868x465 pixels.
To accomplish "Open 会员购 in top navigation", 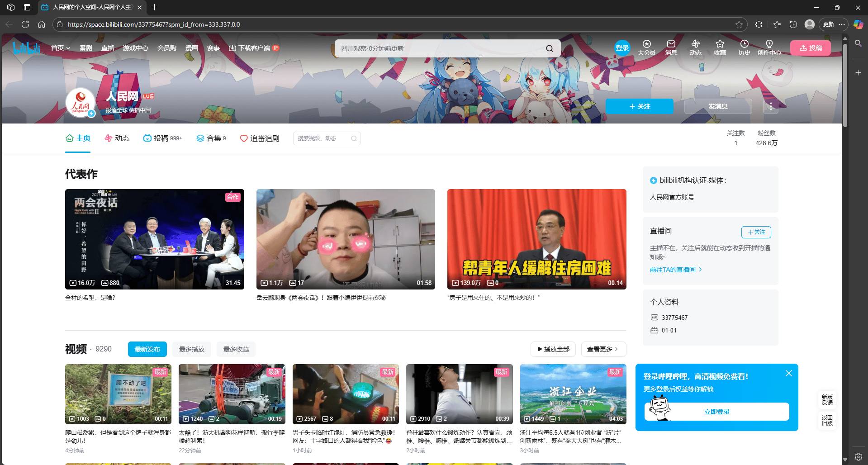I will (x=167, y=48).
